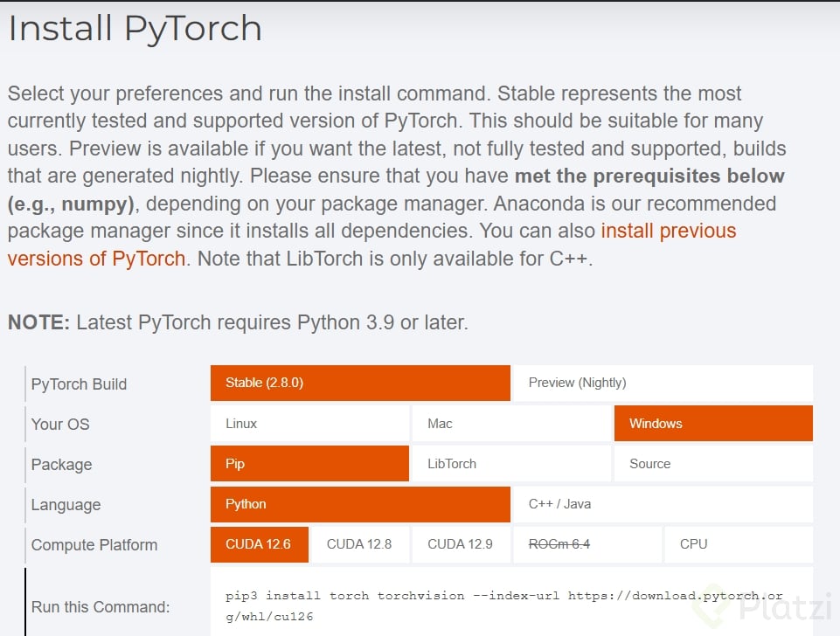Click the Install PyTorch heading
Viewport: 840px width, 636px height.
click(135, 29)
